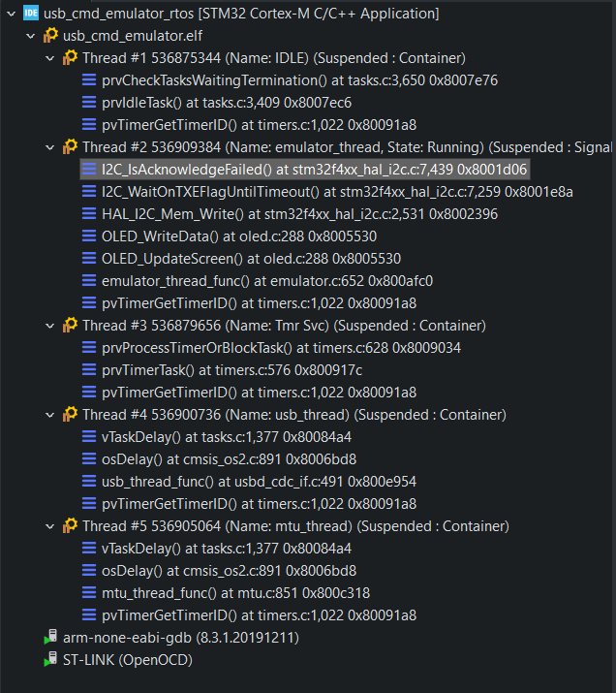Select frame prvProcessTimerOrBlockTask() at timers.c:628

click(x=281, y=348)
